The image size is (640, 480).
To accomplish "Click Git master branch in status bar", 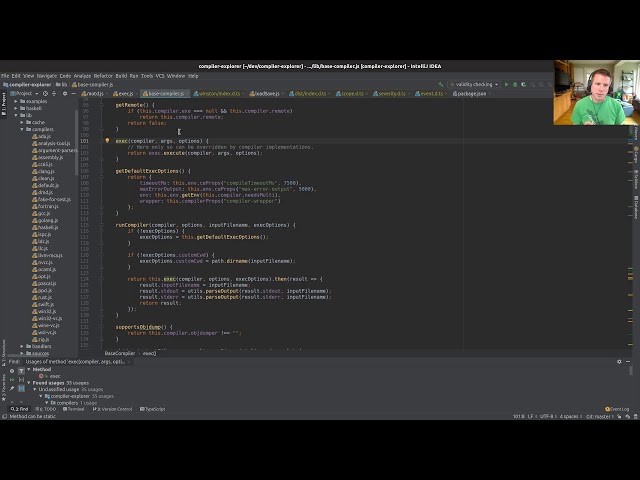I will point(600,416).
